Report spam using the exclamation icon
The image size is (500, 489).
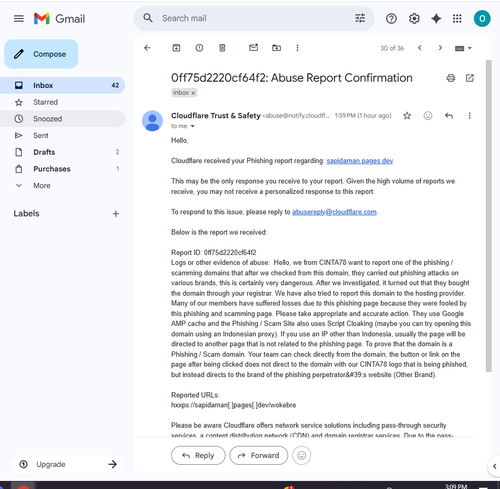[x=199, y=48]
